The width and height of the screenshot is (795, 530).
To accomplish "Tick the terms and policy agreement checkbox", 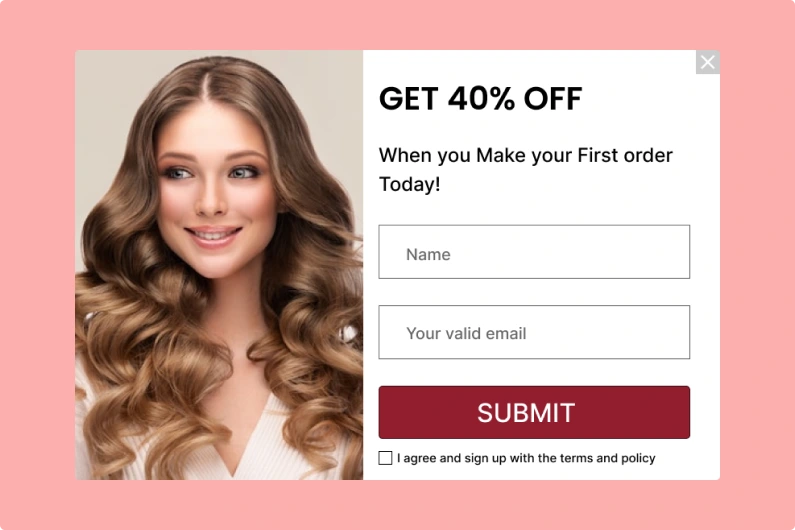I will tap(385, 458).
